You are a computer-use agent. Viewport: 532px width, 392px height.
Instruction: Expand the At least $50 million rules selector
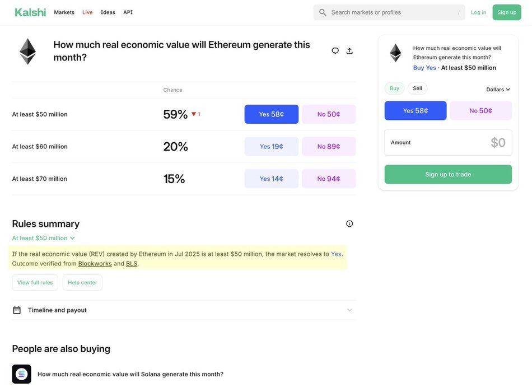pos(44,238)
